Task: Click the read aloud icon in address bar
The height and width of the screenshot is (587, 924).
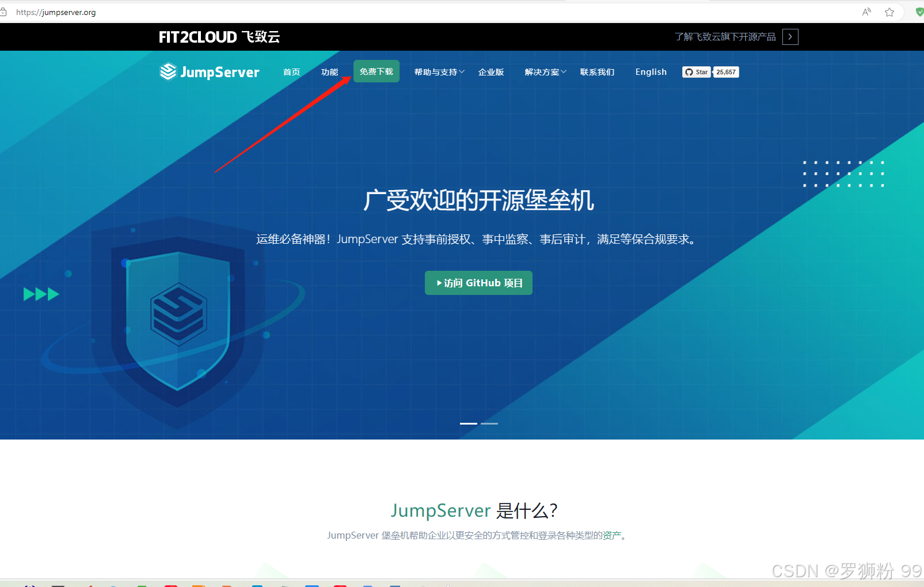Action: [x=866, y=12]
